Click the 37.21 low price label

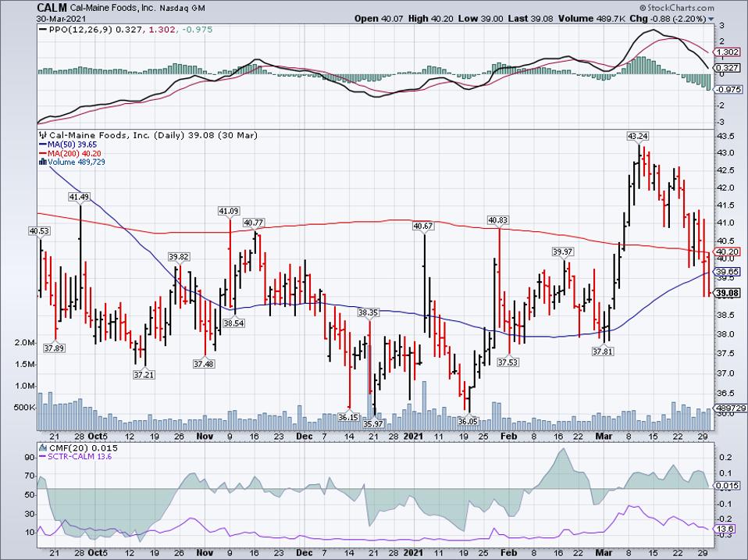(x=144, y=375)
